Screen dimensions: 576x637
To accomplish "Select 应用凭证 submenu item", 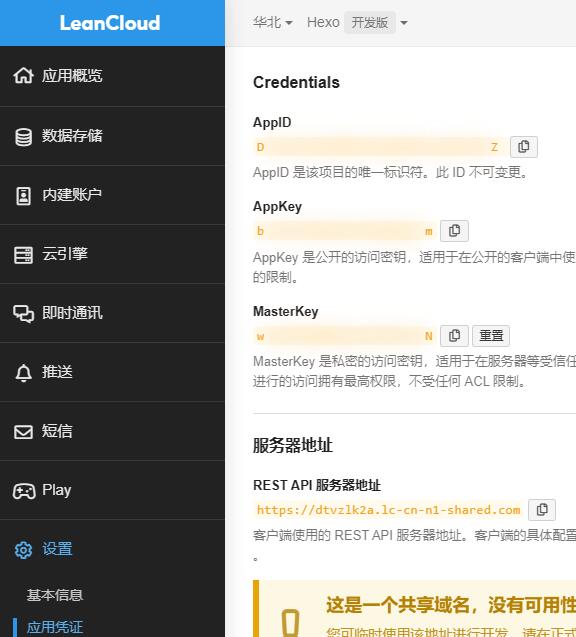I will tap(55, 627).
